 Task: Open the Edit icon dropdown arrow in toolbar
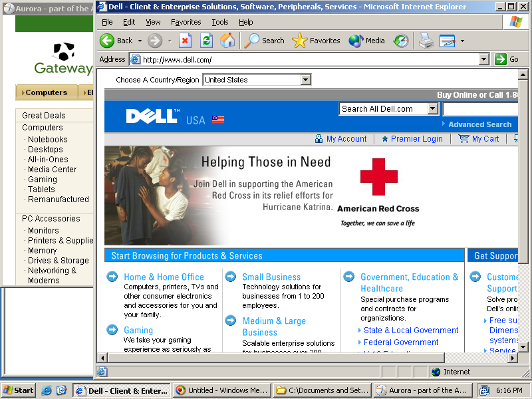coord(462,41)
